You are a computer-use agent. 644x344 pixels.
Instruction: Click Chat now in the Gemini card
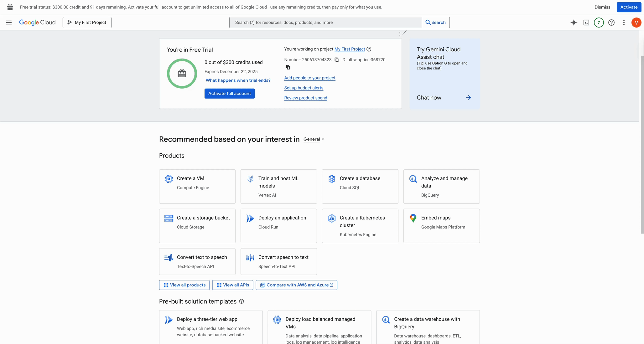[429, 97]
